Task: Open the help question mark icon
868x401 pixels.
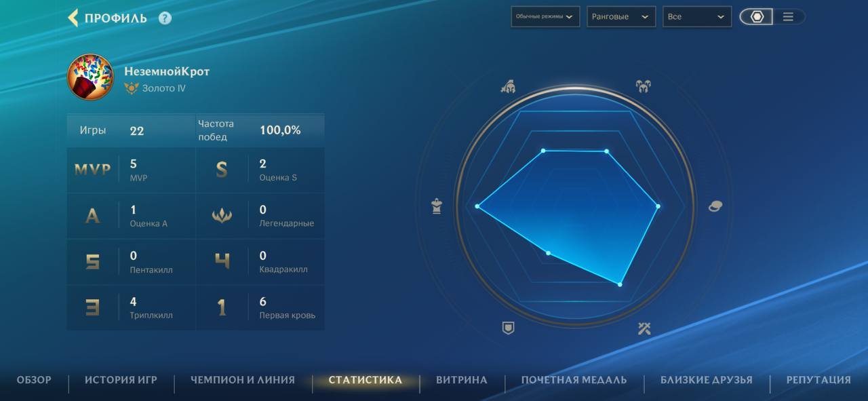Action: click(x=165, y=18)
